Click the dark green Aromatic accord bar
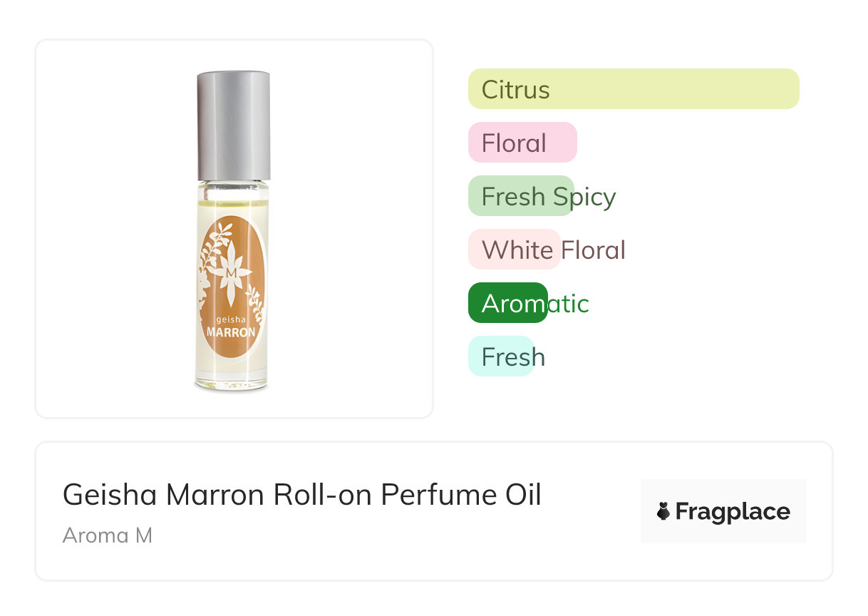 pos(507,303)
